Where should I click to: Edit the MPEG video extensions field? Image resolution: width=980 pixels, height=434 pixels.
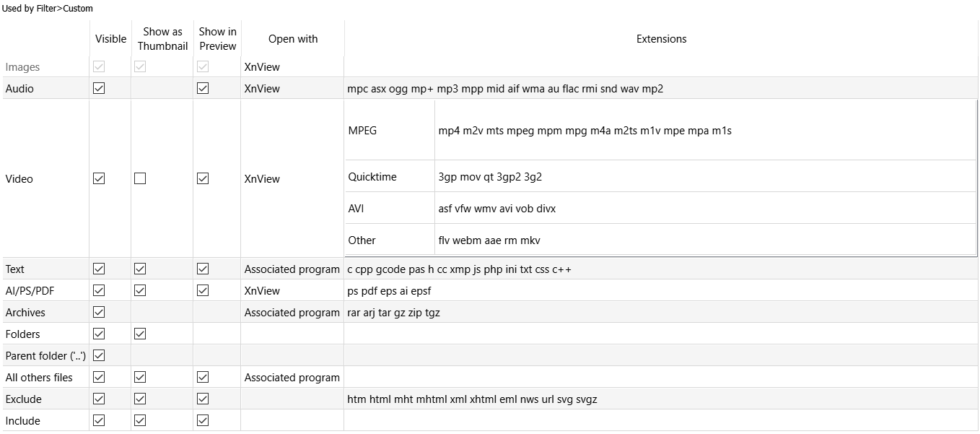coord(705,131)
